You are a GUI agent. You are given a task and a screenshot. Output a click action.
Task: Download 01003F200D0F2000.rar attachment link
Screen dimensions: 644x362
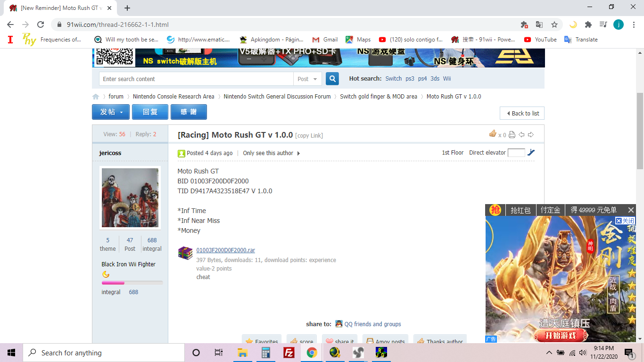coord(226,250)
